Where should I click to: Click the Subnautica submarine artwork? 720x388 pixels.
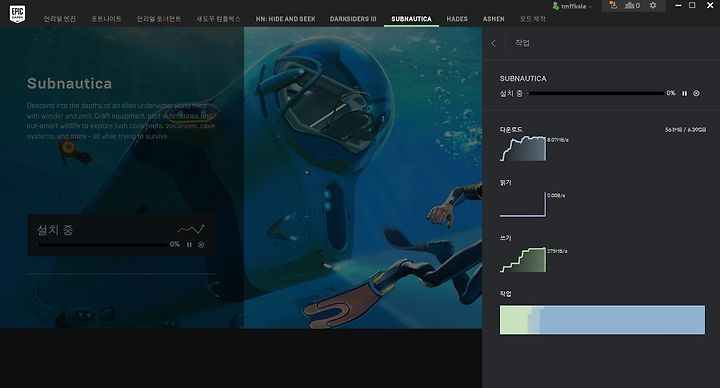pyautogui.click(x=363, y=178)
